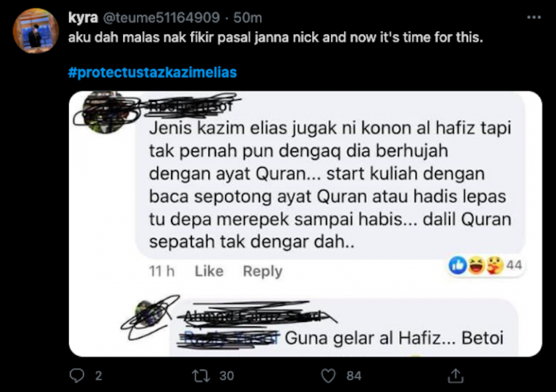Open the share icon for this tweet
Screen dimensions: 556x392
tap(455, 375)
